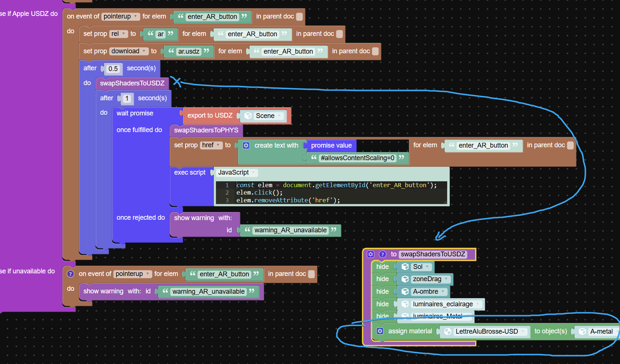The height and width of the screenshot is (364, 620).
Task: Toggle in parent doc checkbox on download row
Action: tap(375, 51)
